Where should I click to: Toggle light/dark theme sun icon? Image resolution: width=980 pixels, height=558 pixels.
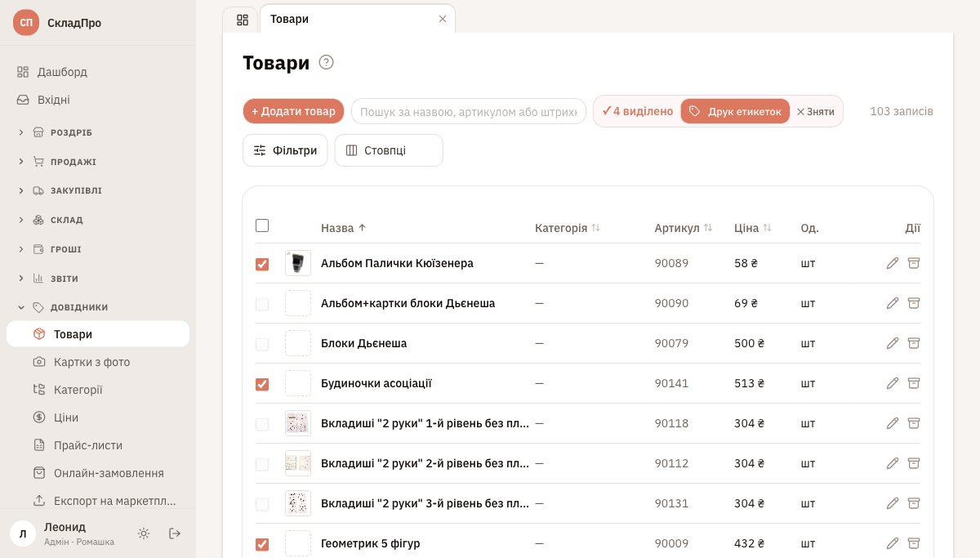click(144, 533)
